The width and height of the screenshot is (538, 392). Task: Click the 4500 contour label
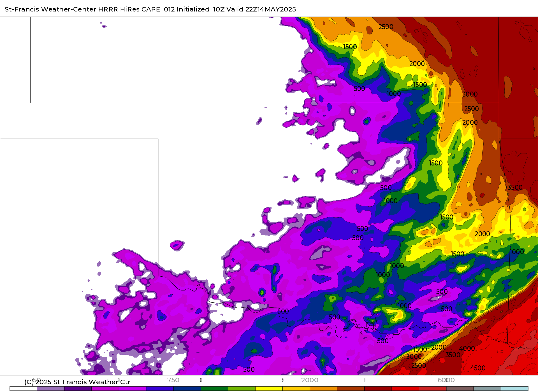coord(478,368)
